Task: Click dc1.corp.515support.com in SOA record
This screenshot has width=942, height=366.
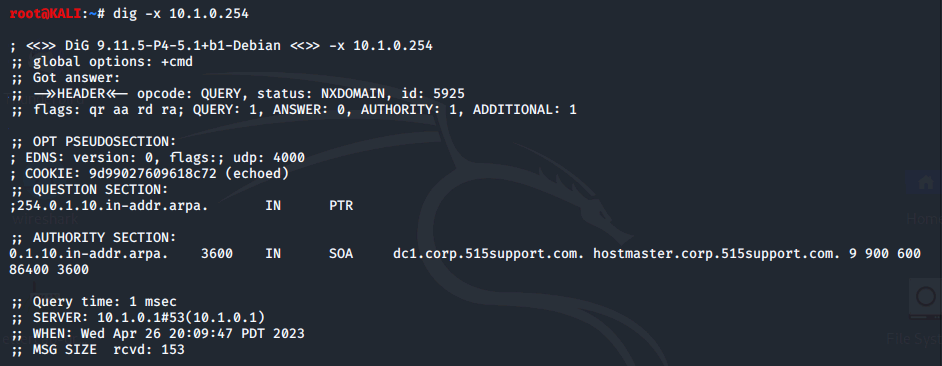Action: coord(488,254)
